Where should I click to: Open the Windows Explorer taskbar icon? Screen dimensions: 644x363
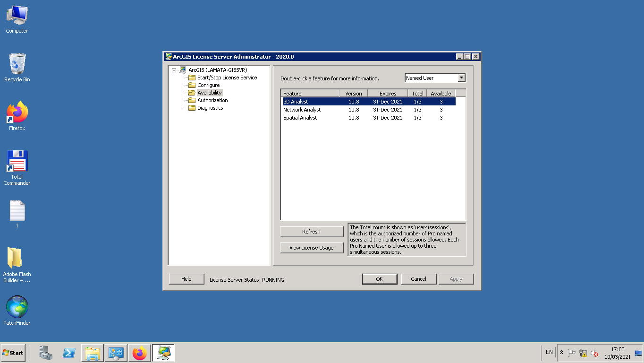pyautogui.click(x=93, y=353)
